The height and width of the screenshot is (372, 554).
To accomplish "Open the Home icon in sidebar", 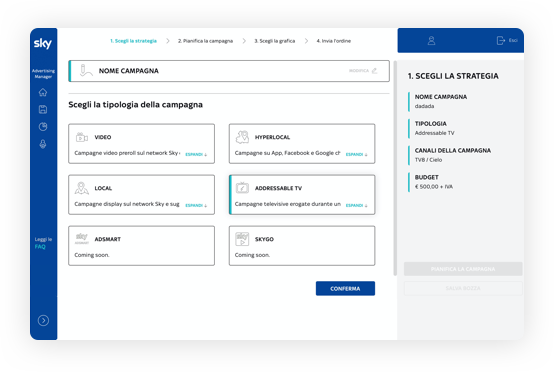I will [43, 92].
